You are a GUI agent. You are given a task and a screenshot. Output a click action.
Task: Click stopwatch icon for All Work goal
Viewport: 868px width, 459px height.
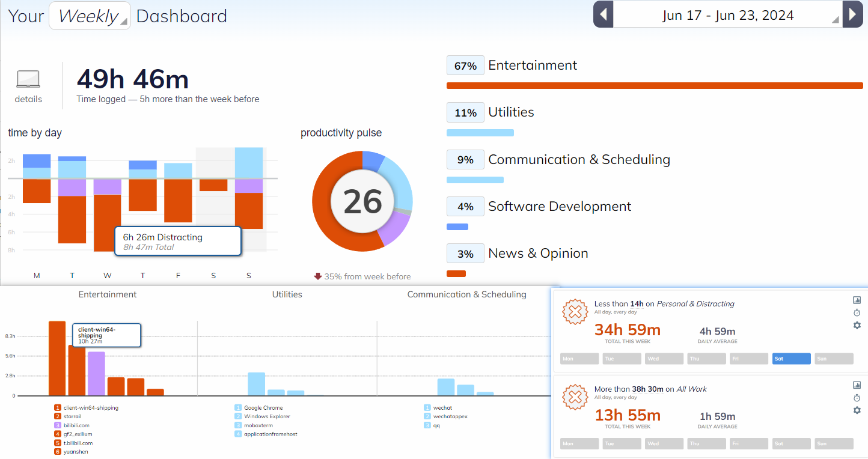point(857,398)
